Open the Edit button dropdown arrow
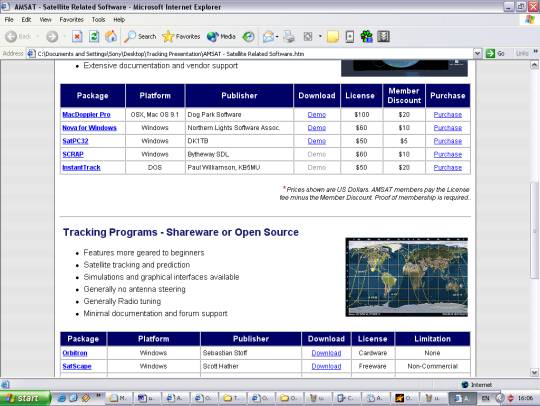The width and height of the screenshot is (540, 406). click(320, 37)
